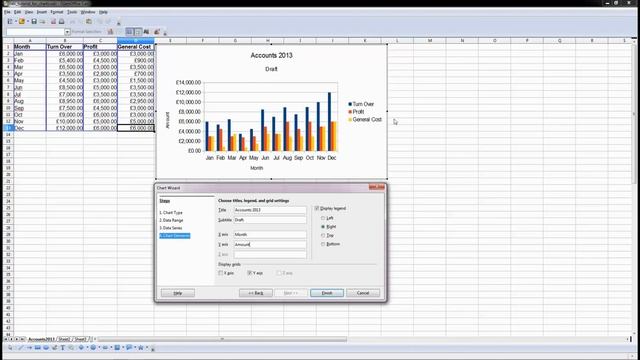
Task: Go to step 1 Chart Type
Action: (171, 213)
